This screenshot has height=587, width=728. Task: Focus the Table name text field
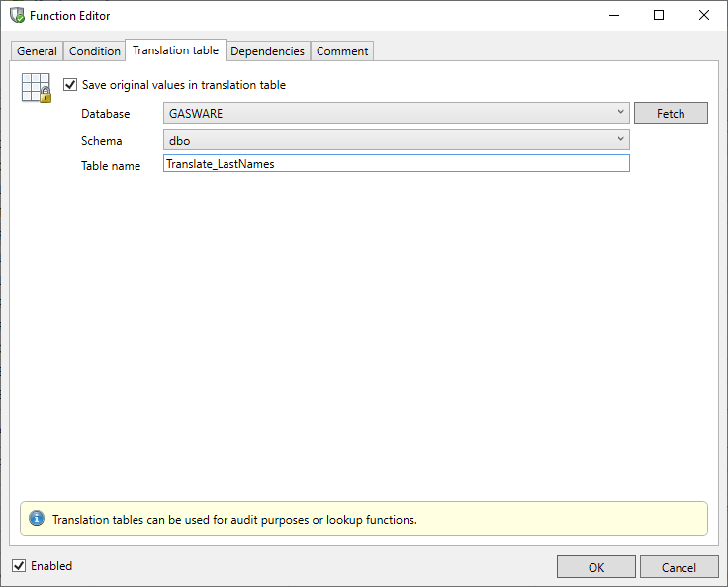pos(396,164)
